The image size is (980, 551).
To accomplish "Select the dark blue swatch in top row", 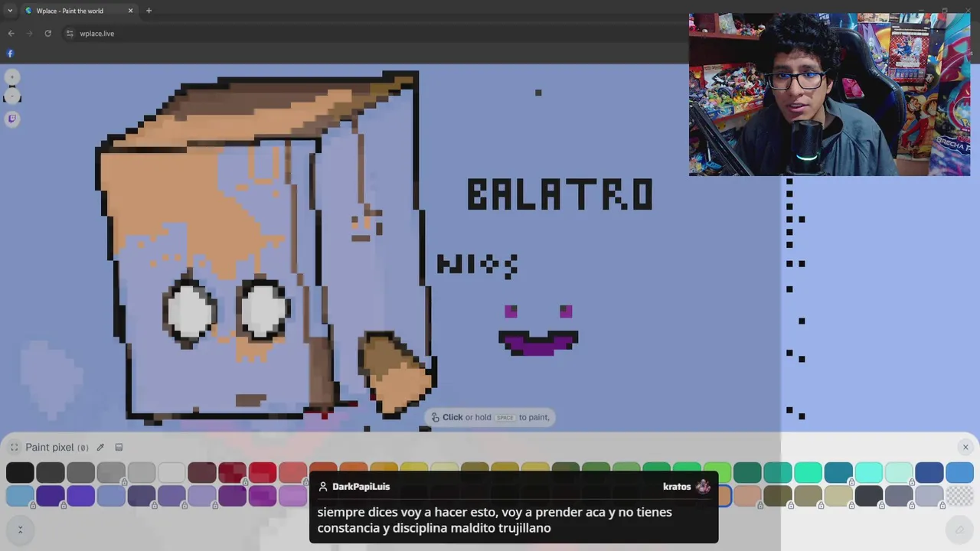I will [929, 473].
